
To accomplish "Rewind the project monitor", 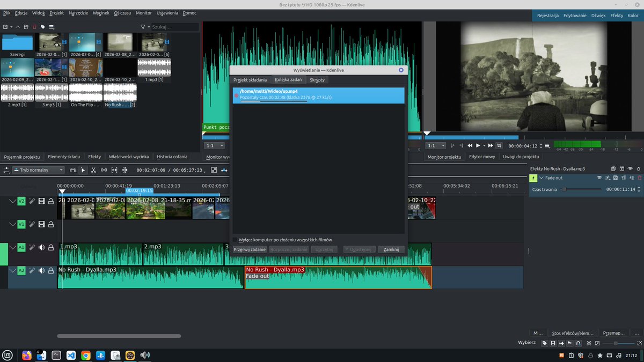I will click(470, 145).
